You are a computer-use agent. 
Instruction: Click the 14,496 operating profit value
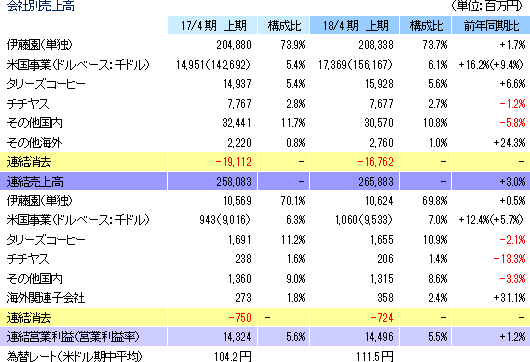379,337
